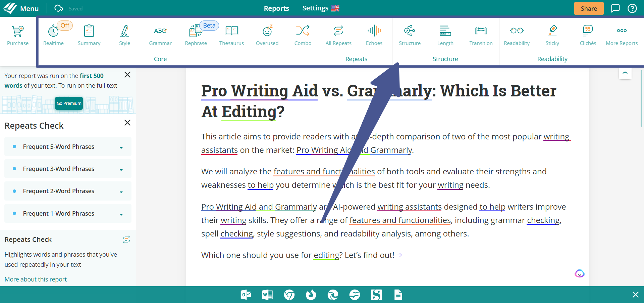Open the Menu in the top bar
The width and height of the screenshot is (644, 303).
click(x=29, y=8)
